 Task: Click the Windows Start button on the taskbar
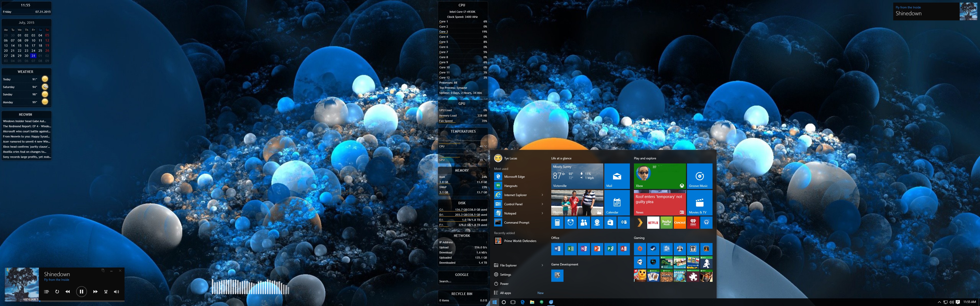coord(494,302)
